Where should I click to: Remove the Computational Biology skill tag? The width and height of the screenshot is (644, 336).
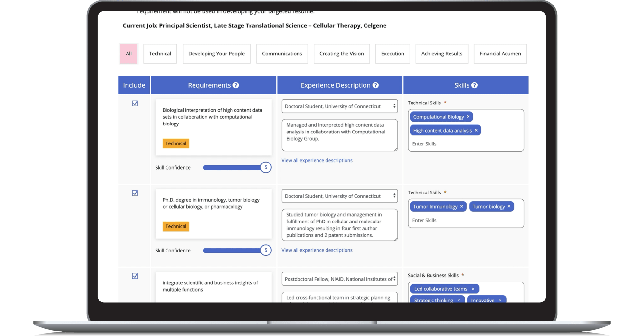pos(468,117)
